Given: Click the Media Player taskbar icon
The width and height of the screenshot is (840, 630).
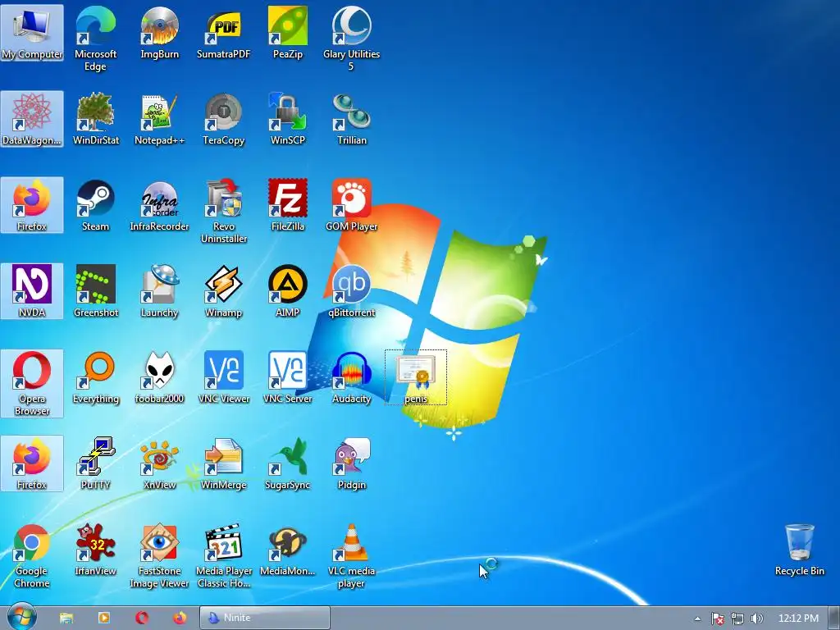Looking at the screenshot, I should point(104,619).
